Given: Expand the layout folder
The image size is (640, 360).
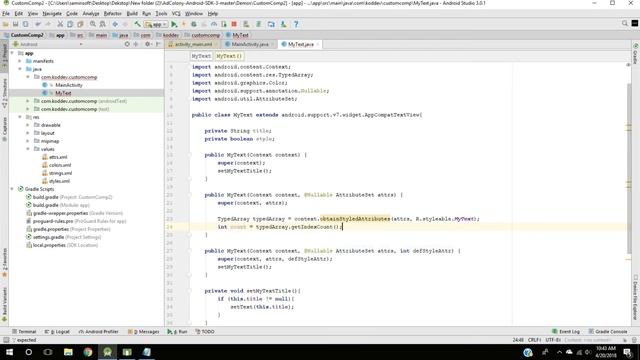Looking at the screenshot, I should (28, 133).
